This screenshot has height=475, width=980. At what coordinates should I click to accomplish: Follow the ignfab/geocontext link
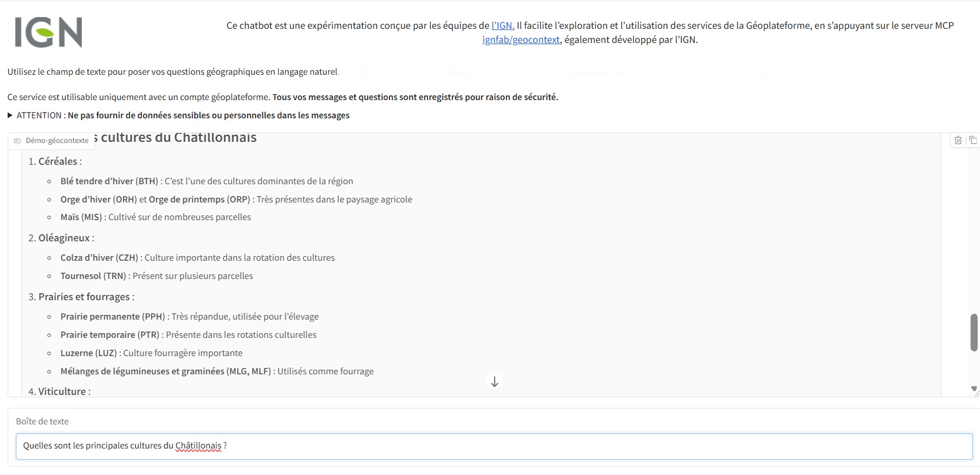[x=521, y=40]
